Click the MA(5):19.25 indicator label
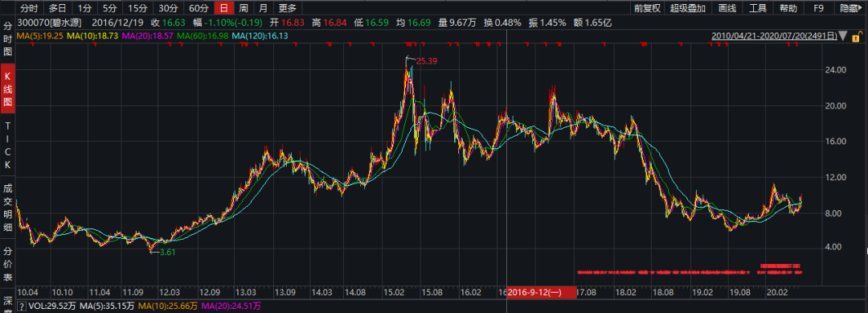Viewport: 868px width, 313px height. pyautogui.click(x=40, y=36)
